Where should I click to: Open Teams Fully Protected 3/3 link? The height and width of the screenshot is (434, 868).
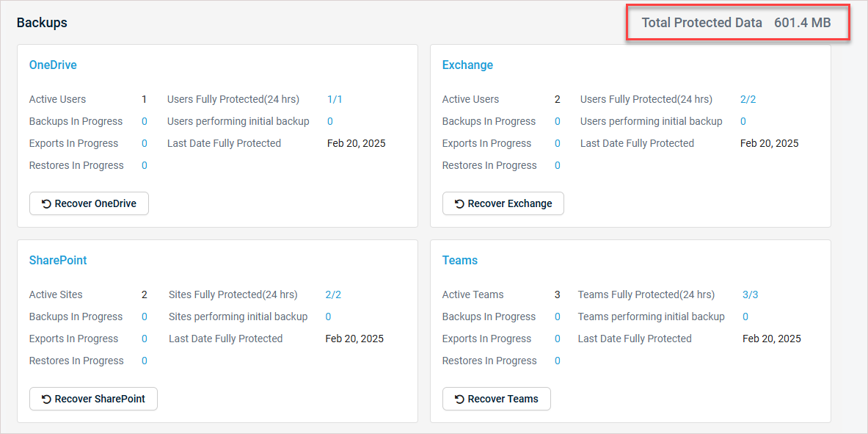[750, 294]
